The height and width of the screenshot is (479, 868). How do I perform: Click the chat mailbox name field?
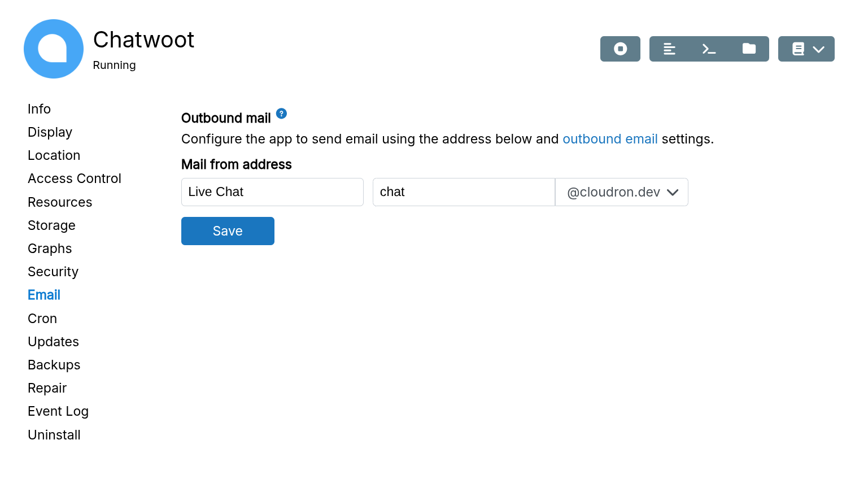(x=464, y=192)
